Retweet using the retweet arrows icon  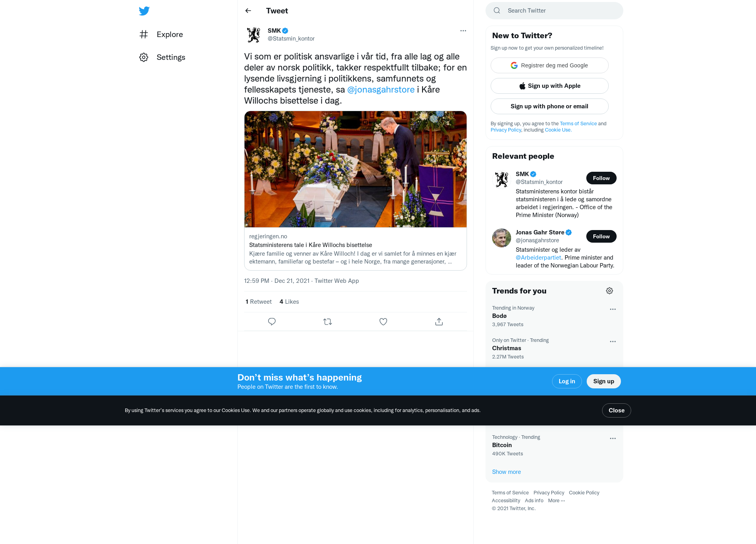point(328,321)
